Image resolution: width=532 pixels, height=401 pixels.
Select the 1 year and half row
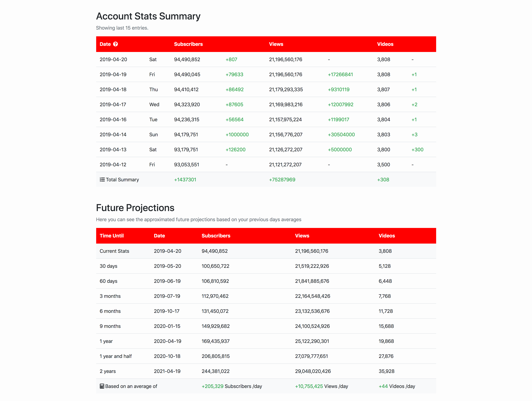pos(116,356)
